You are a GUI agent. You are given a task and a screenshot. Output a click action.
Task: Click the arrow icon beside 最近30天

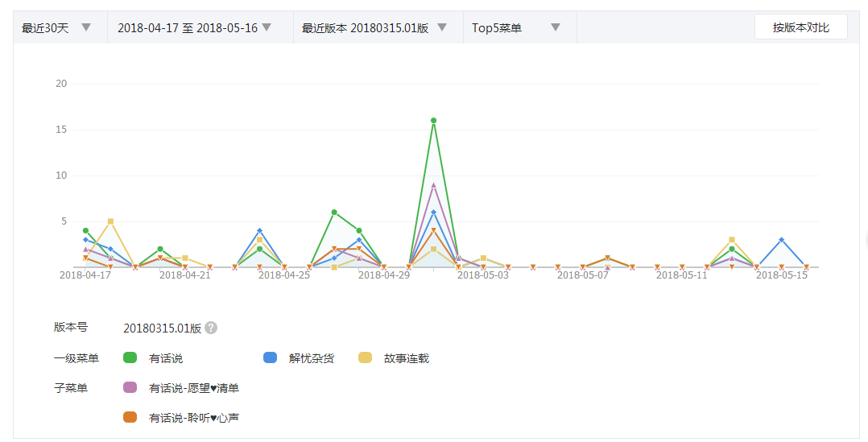(86, 27)
